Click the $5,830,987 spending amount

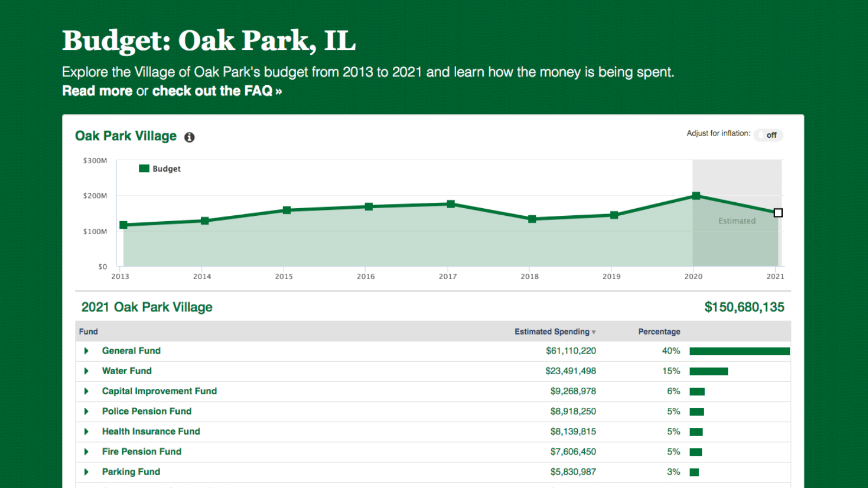click(x=573, y=472)
